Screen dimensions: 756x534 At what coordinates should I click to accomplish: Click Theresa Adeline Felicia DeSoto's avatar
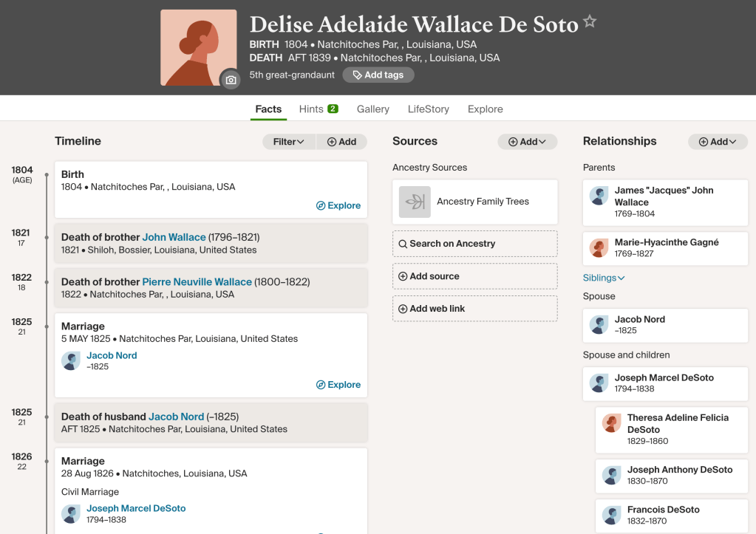click(612, 423)
